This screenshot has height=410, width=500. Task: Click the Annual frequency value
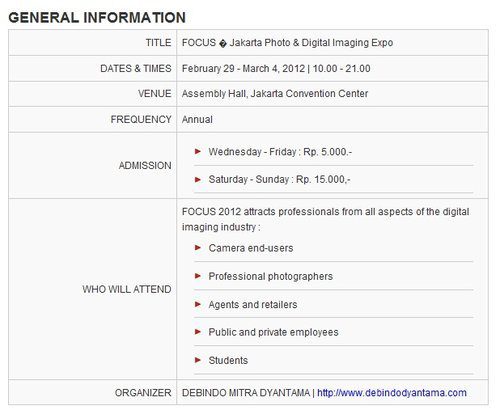(197, 120)
